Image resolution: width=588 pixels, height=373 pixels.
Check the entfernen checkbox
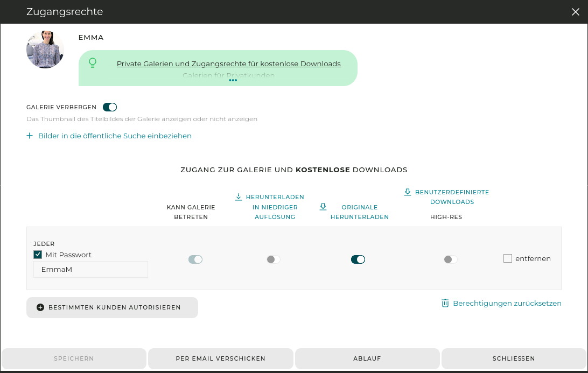point(507,258)
